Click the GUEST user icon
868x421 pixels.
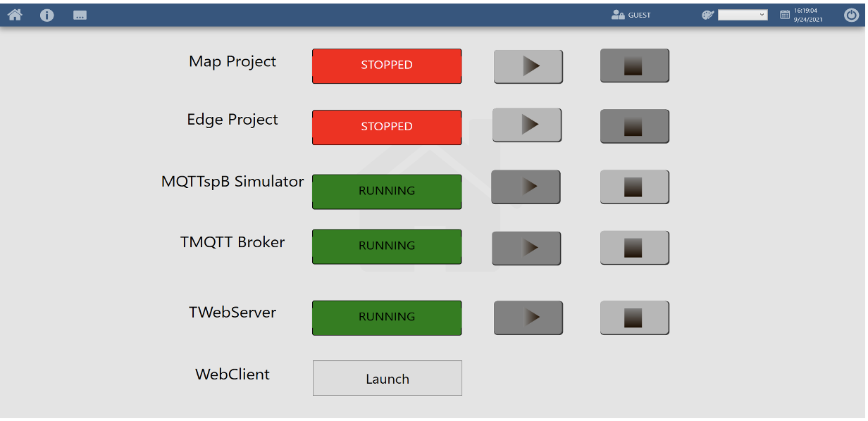[x=619, y=15]
